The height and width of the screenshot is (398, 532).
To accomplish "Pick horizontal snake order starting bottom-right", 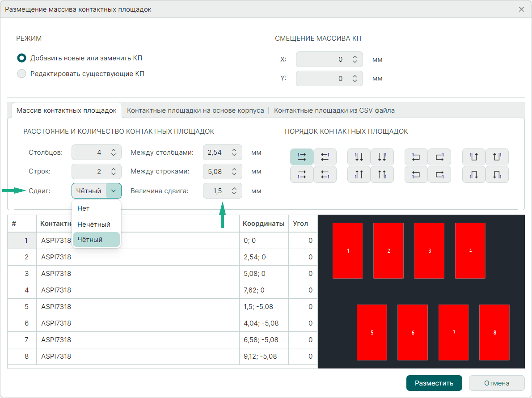I will [439, 174].
